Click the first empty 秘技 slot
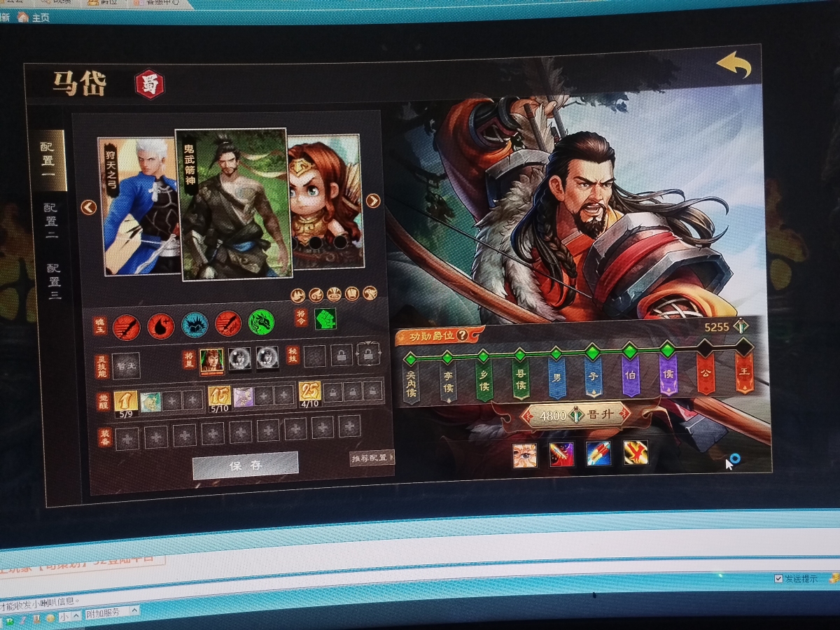 (x=315, y=356)
